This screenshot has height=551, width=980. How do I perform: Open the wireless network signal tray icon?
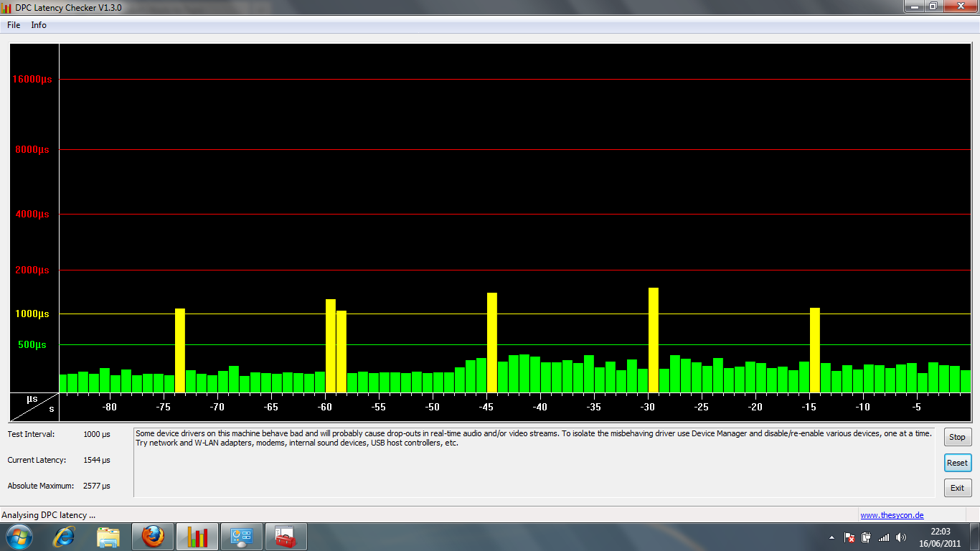click(x=884, y=537)
